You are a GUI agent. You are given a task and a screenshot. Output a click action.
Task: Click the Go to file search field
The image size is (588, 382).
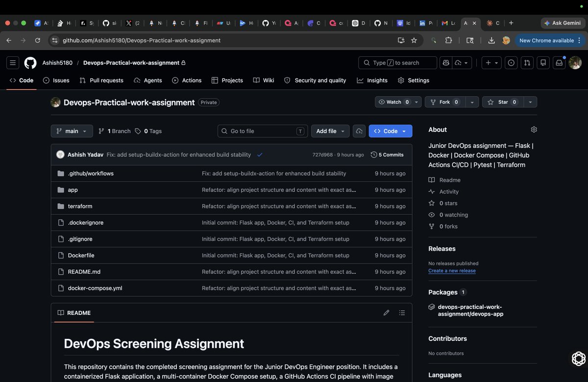point(263,131)
